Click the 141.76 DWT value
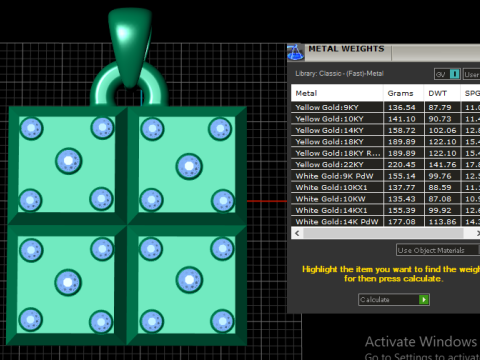 (442, 164)
